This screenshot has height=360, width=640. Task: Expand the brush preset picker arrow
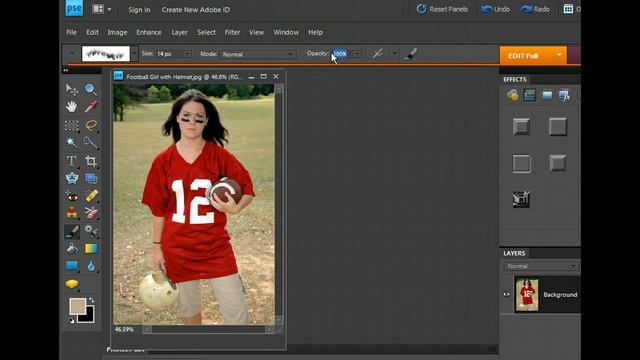pos(134,54)
